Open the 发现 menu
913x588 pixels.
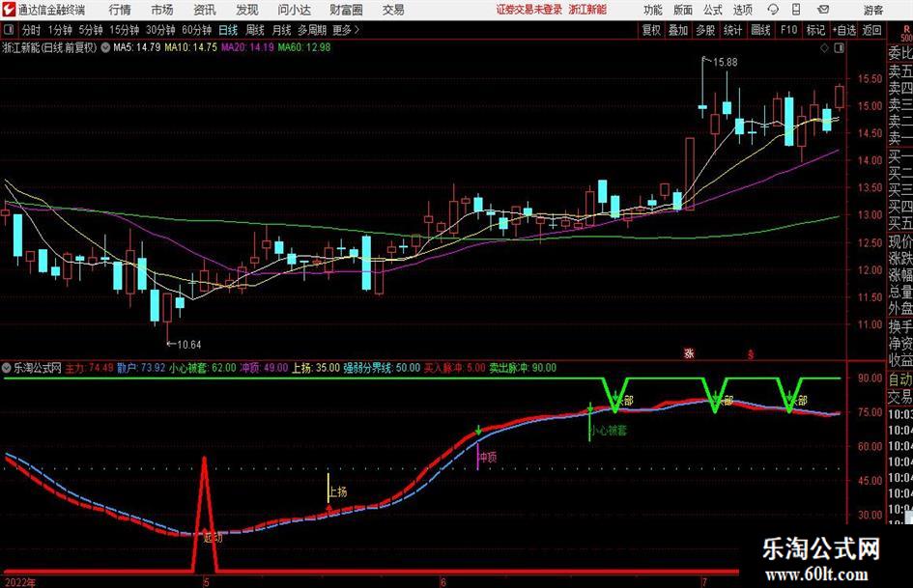[247, 10]
